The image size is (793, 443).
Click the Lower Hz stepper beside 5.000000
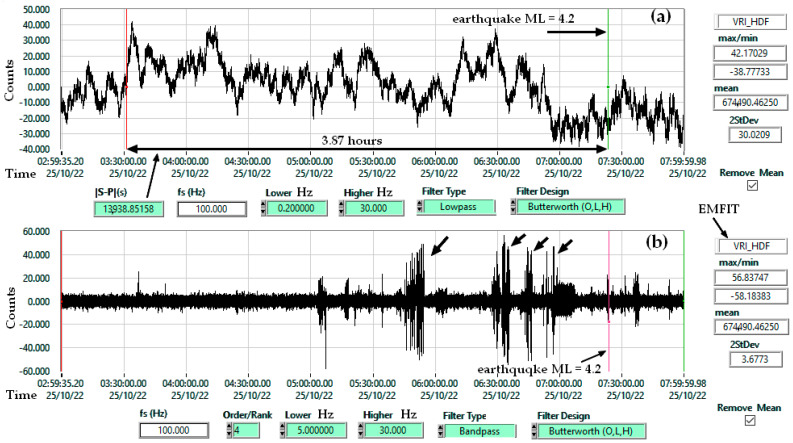(x=283, y=430)
